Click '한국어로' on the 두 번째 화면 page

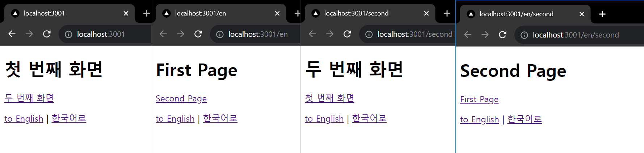tap(369, 118)
